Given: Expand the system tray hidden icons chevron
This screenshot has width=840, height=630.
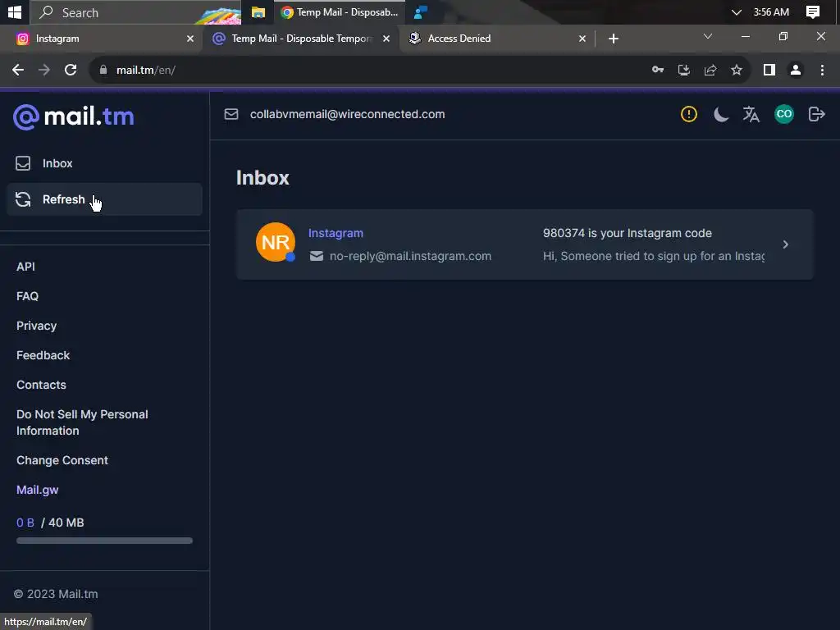Looking at the screenshot, I should coord(736,11).
